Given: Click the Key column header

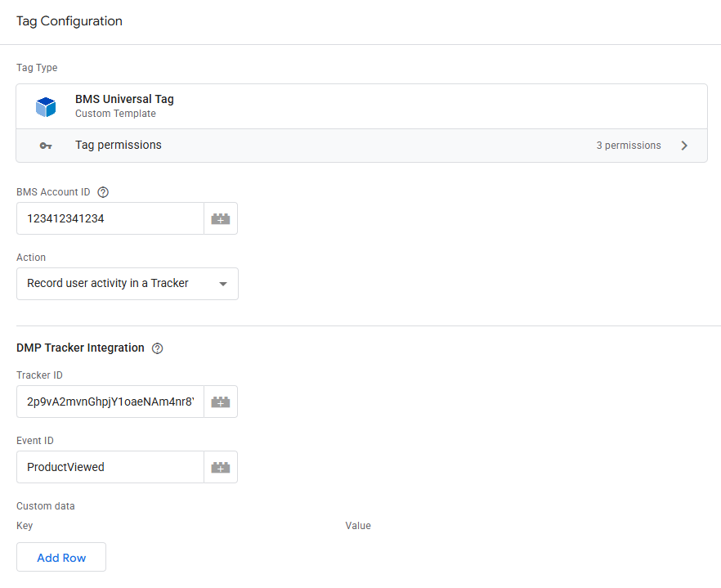Looking at the screenshot, I should (x=25, y=526).
